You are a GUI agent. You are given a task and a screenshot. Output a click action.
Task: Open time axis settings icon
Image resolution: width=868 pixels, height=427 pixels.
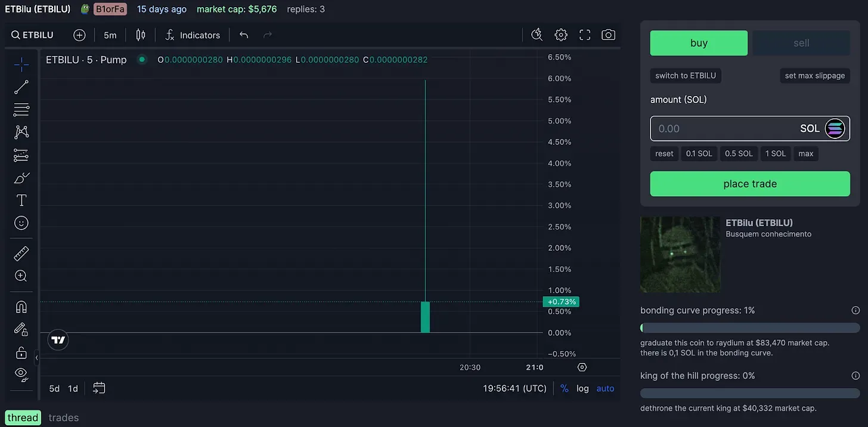tap(582, 367)
